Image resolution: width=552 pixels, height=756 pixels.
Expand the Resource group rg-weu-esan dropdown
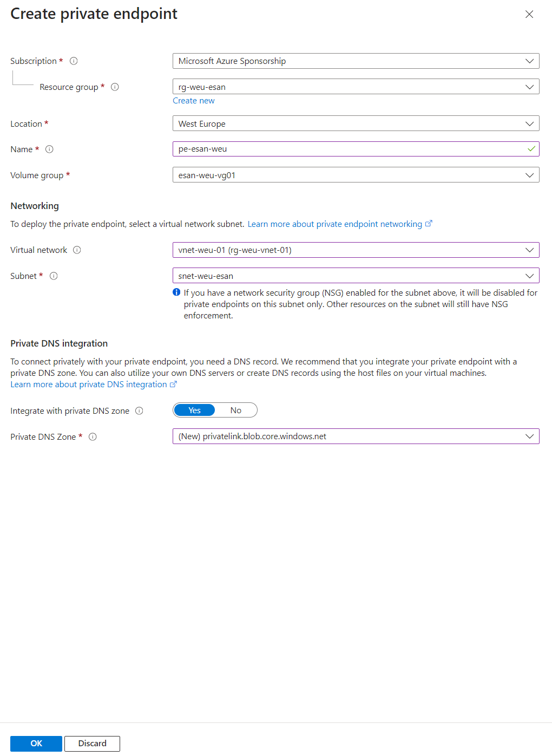356,87
